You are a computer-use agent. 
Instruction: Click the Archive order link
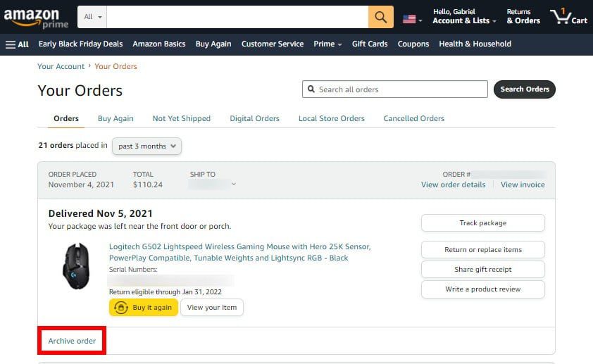pyautogui.click(x=72, y=341)
